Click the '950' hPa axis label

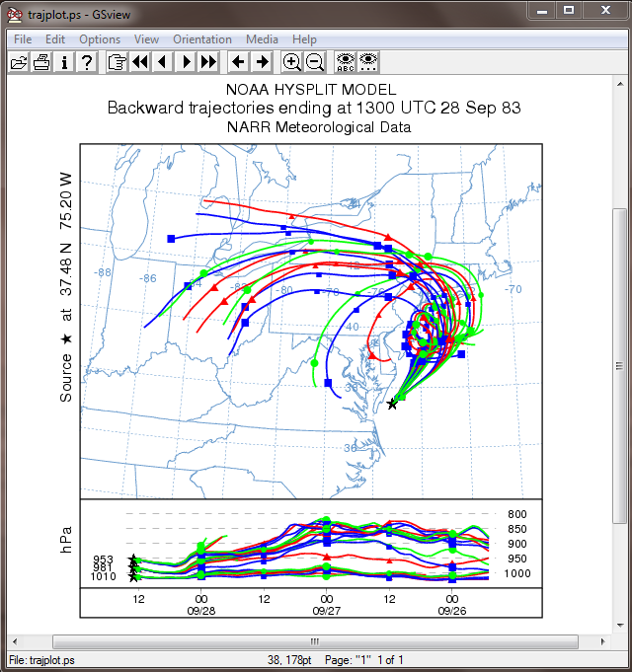click(517, 559)
